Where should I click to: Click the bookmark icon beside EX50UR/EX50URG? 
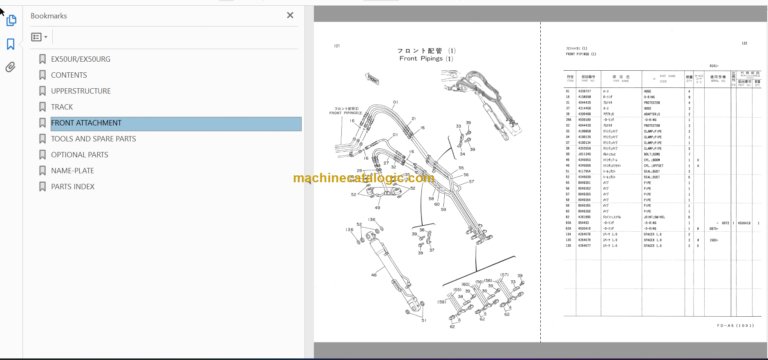coord(43,59)
